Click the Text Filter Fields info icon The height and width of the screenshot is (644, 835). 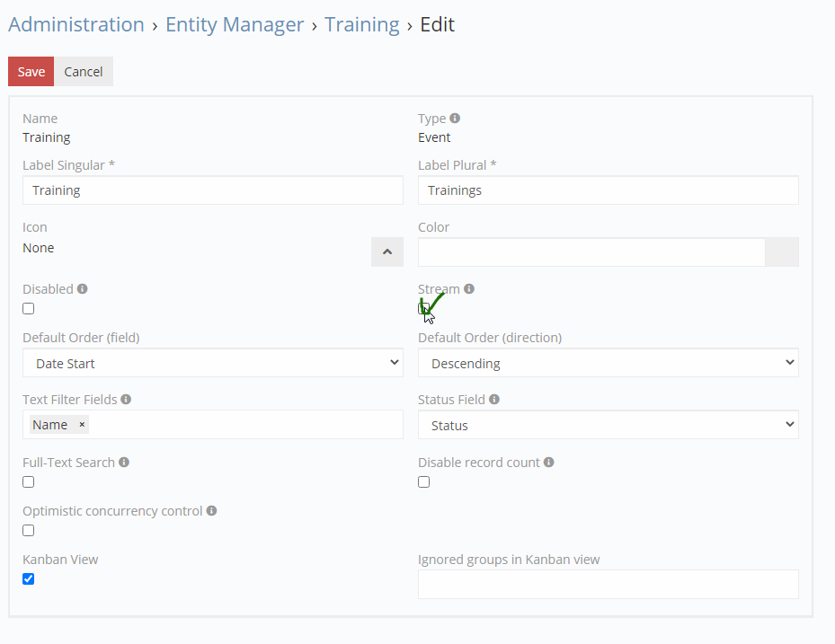coord(126,399)
